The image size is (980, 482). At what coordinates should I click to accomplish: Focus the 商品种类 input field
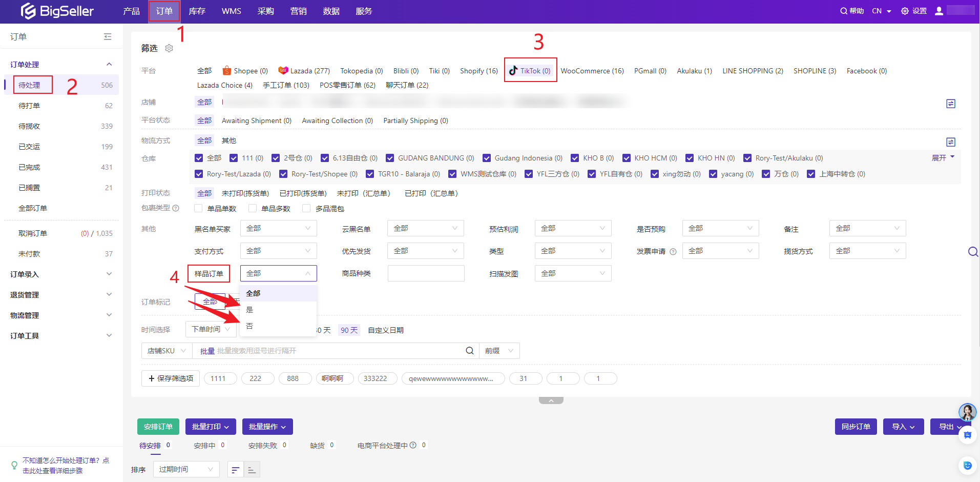(x=426, y=273)
